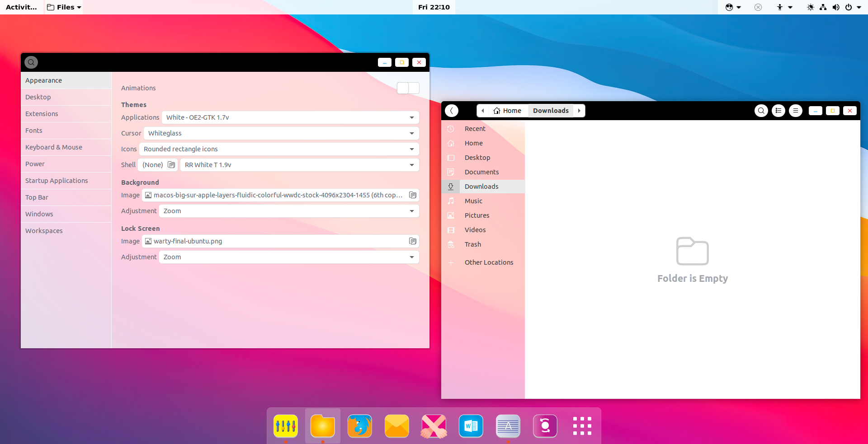Click the search icon in Files header
The image size is (868, 444).
coord(761,111)
